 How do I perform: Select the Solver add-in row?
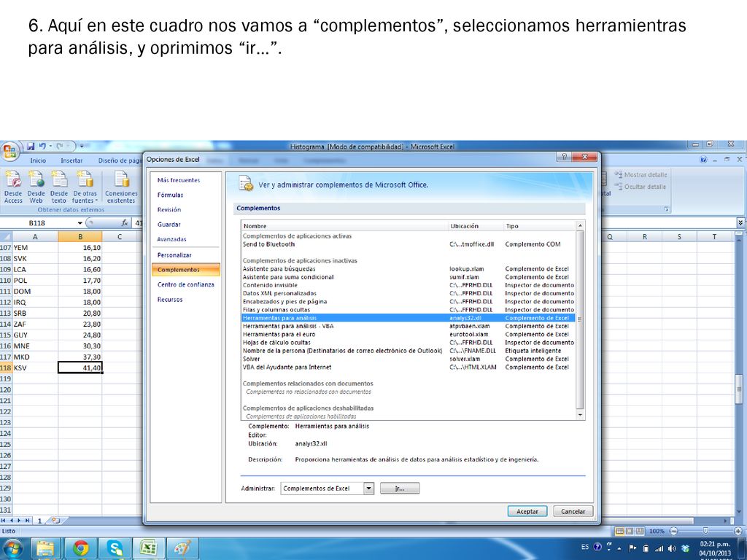click(409, 359)
